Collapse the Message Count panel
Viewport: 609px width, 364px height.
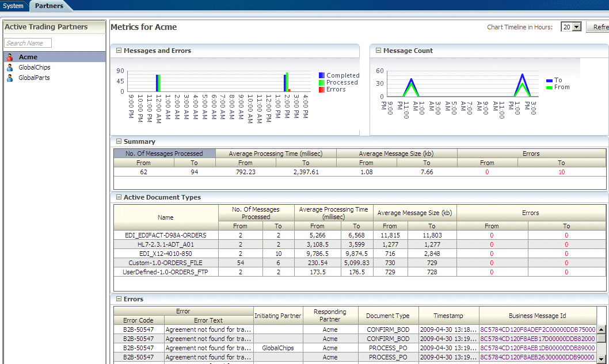coord(378,51)
